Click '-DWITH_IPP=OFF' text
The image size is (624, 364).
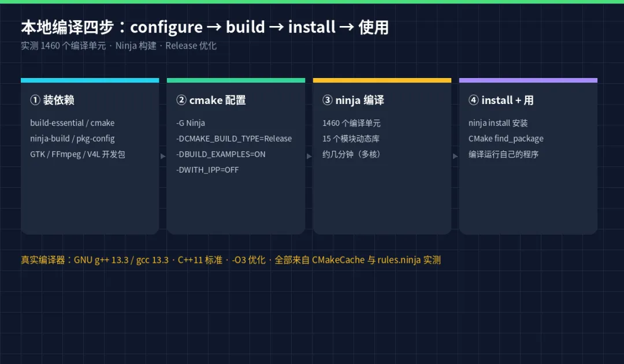(207, 170)
